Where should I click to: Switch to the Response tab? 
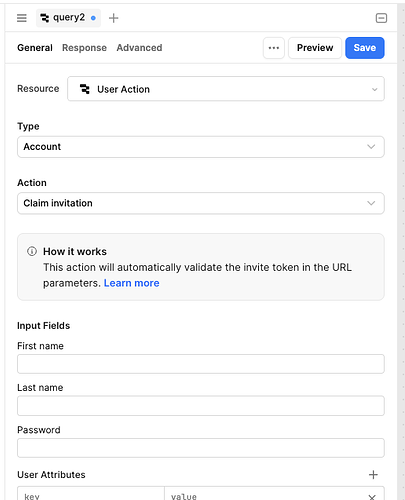pyautogui.click(x=84, y=48)
